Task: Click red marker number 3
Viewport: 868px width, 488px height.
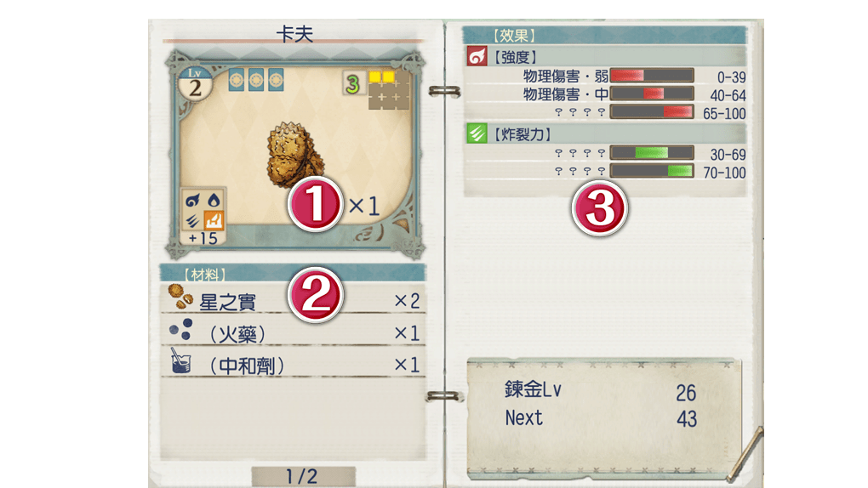Action: (600, 208)
